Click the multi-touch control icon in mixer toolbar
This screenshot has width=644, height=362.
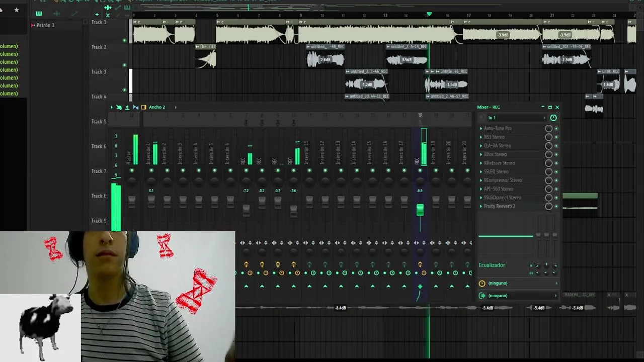119,107
